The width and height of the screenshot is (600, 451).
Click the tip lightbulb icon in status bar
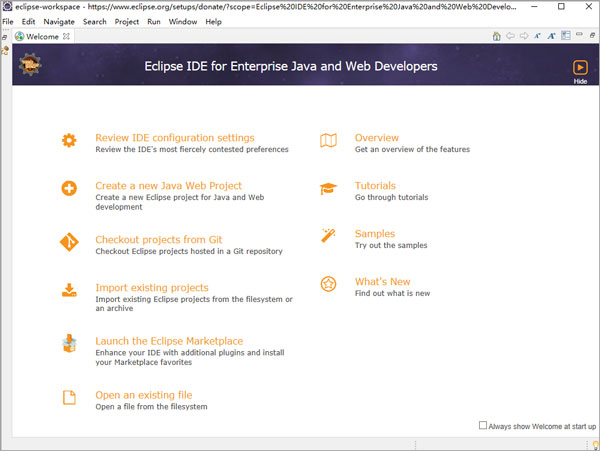pos(595,444)
